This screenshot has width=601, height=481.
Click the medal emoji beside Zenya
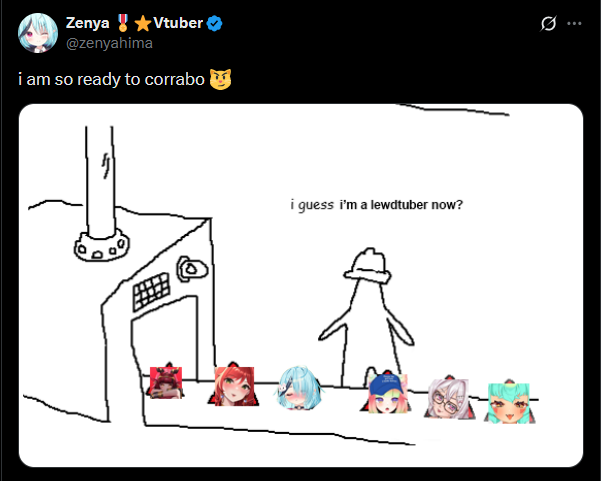pyautogui.click(x=123, y=23)
